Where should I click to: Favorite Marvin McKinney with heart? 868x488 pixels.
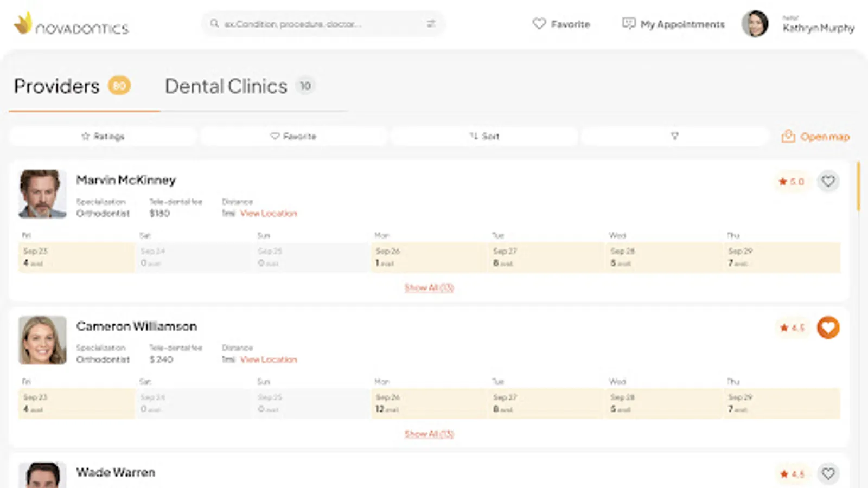coord(828,181)
